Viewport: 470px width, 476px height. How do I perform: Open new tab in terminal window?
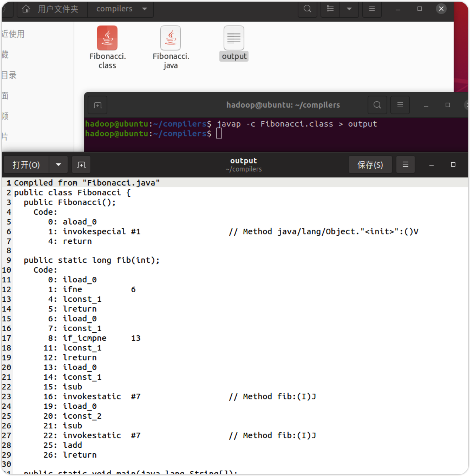[98, 105]
